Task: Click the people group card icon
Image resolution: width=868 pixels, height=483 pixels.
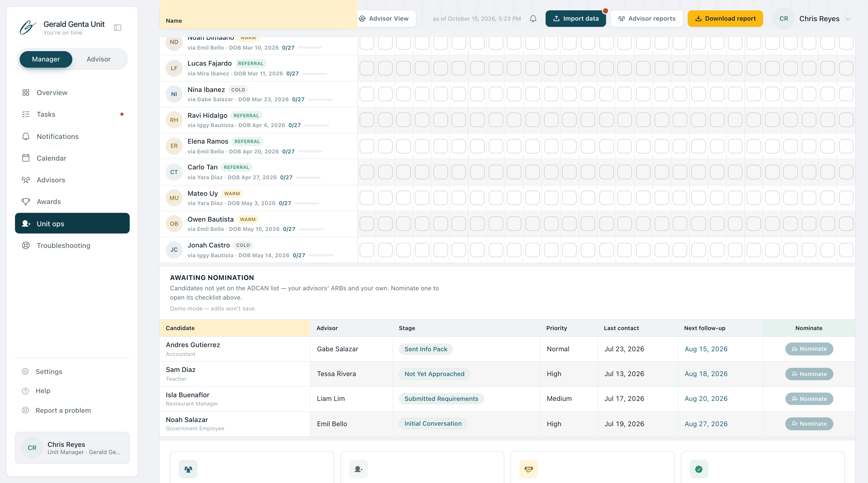Action: 188,469
